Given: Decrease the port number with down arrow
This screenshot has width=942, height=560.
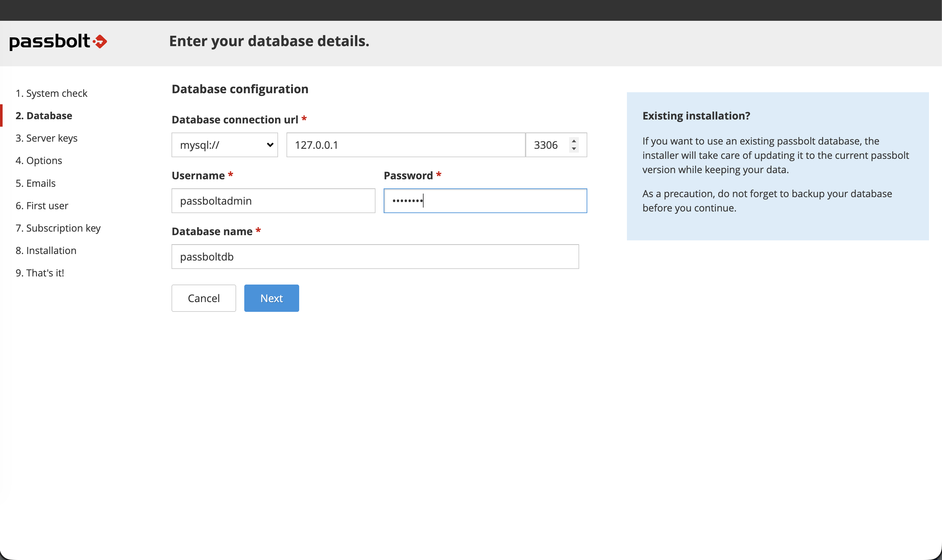Looking at the screenshot, I should coord(574,149).
